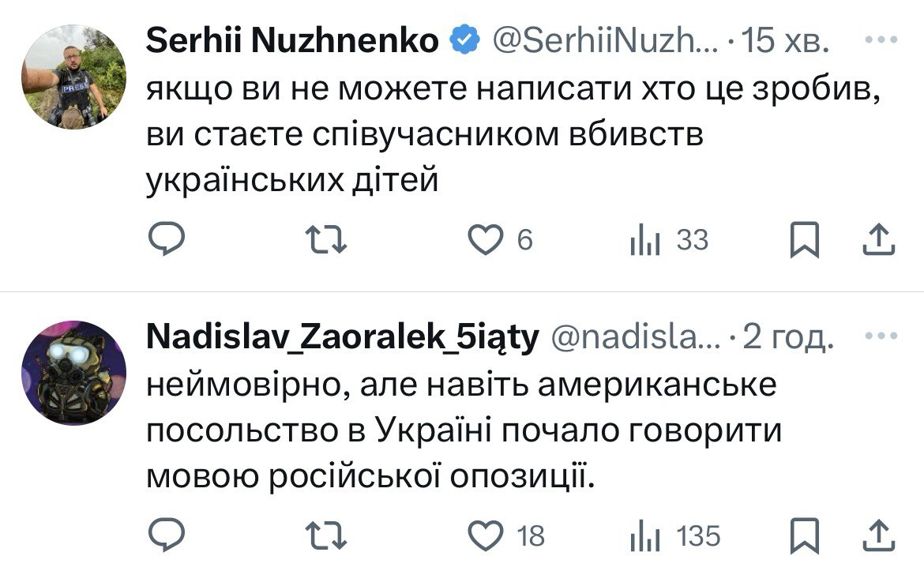The image size is (924, 586).
Task: Open Serhii Nuzhnenko display name link
Action: tap(292, 41)
